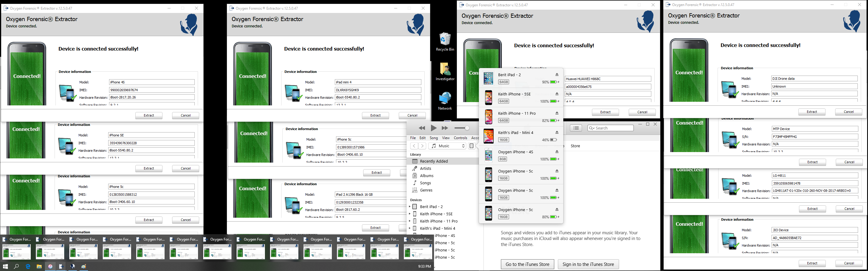Open the Music media type dropdown

(x=447, y=146)
